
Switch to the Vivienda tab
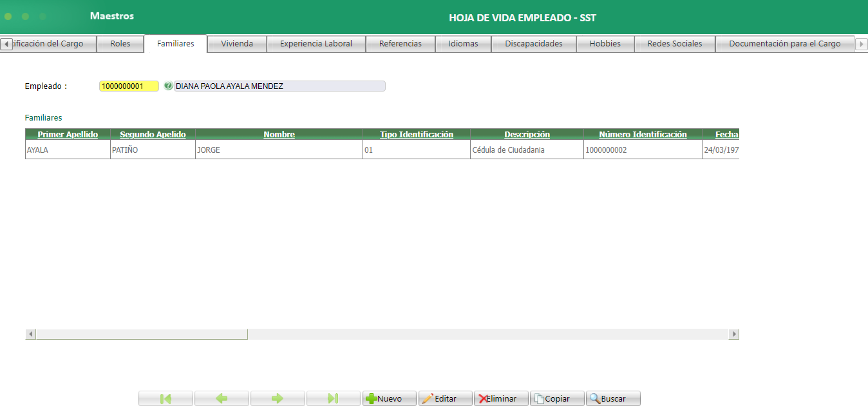[236, 43]
